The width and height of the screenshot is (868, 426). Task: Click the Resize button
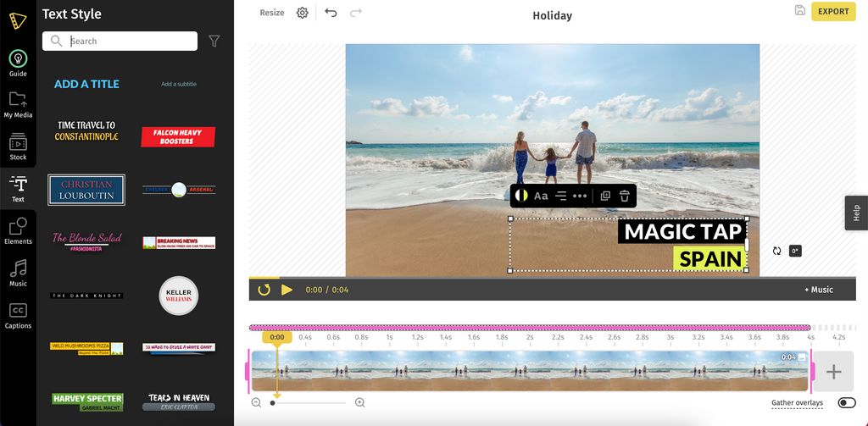[x=272, y=13]
